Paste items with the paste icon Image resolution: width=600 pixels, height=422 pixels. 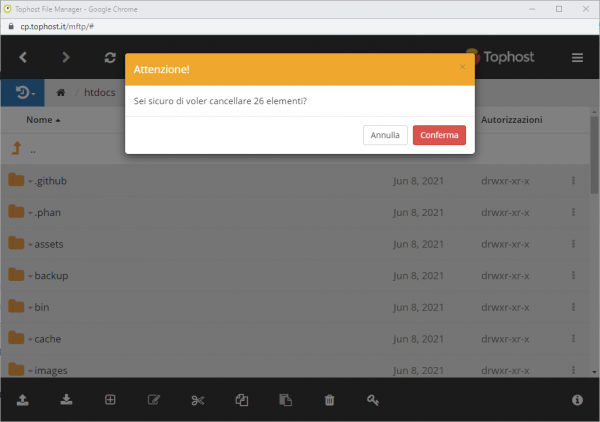click(x=285, y=400)
